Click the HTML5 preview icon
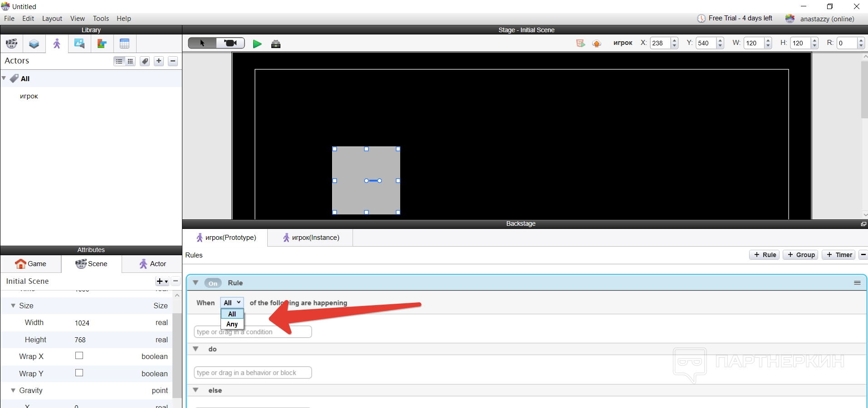868x408 pixels. click(580, 43)
